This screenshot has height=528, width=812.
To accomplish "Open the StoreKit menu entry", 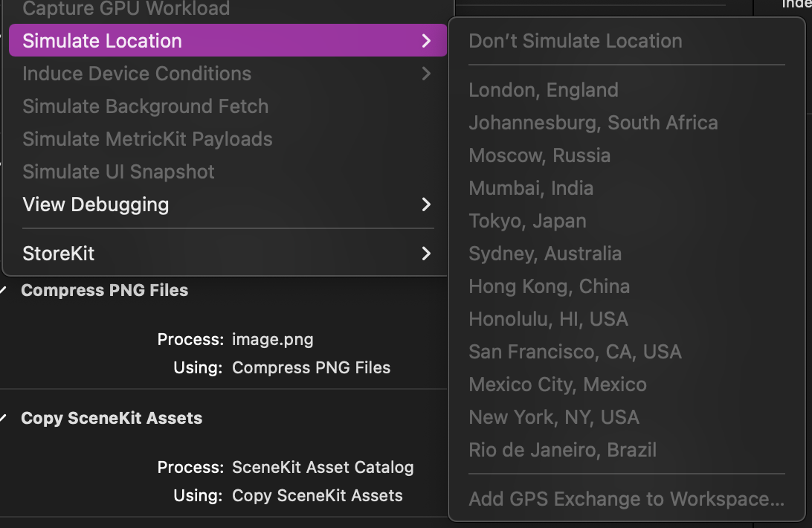I will (x=228, y=254).
